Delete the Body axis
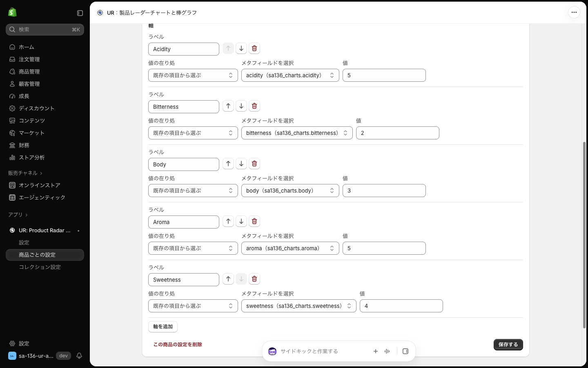588x368 pixels. 254,164
